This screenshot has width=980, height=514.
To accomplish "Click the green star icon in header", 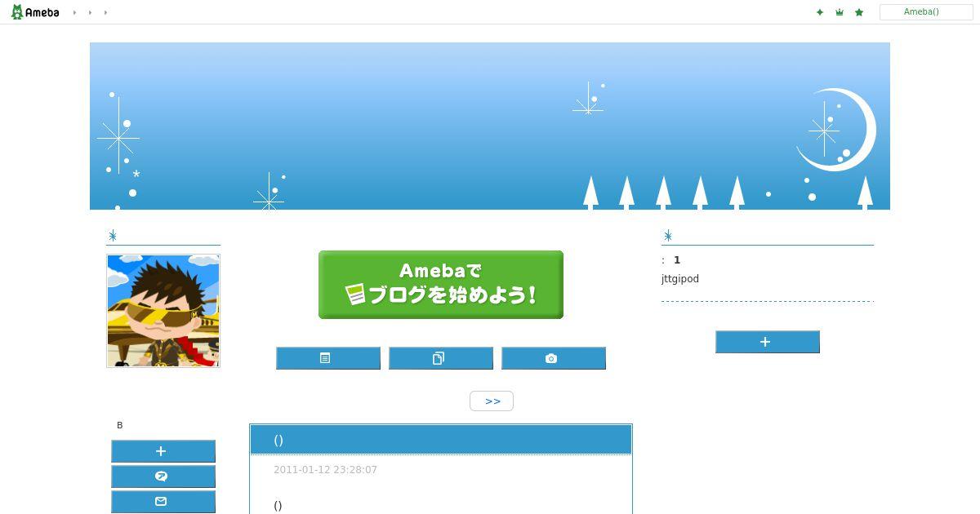I will [x=859, y=12].
